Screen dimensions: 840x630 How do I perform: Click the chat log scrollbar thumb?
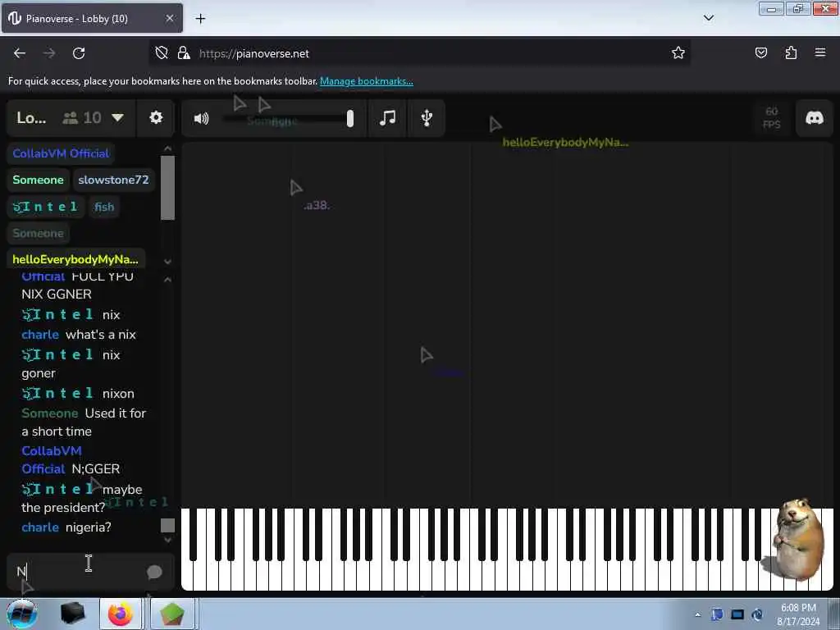pos(167,526)
